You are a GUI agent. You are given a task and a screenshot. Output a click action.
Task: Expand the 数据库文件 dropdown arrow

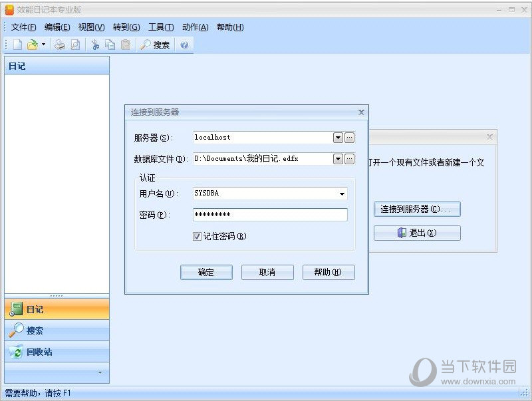[x=338, y=159]
